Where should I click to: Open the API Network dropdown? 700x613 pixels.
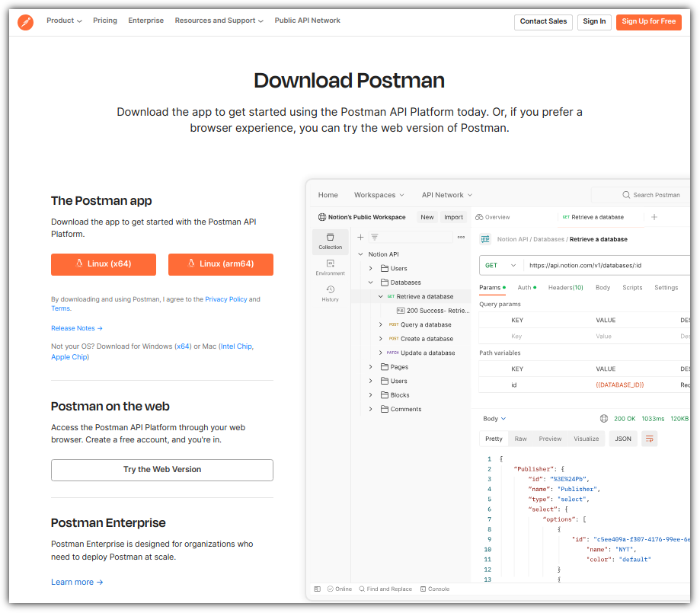(x=447, y=195)
